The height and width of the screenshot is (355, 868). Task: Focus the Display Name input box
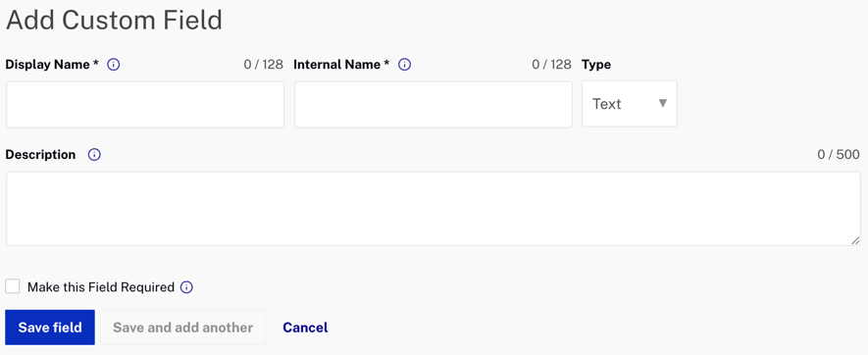click(x=145, y=104)
